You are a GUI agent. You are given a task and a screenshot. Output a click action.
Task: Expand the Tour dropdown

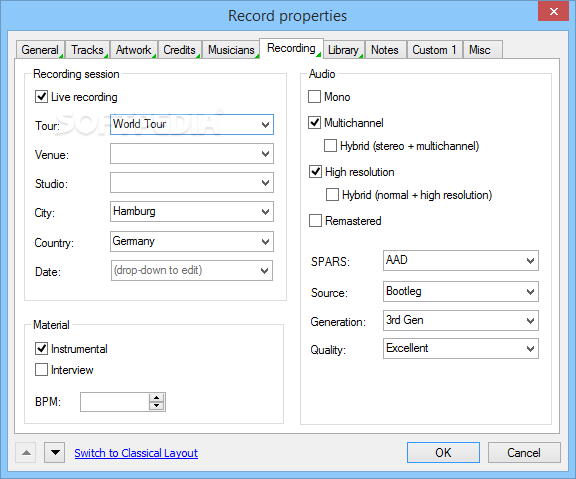click(x=265, y=125)
